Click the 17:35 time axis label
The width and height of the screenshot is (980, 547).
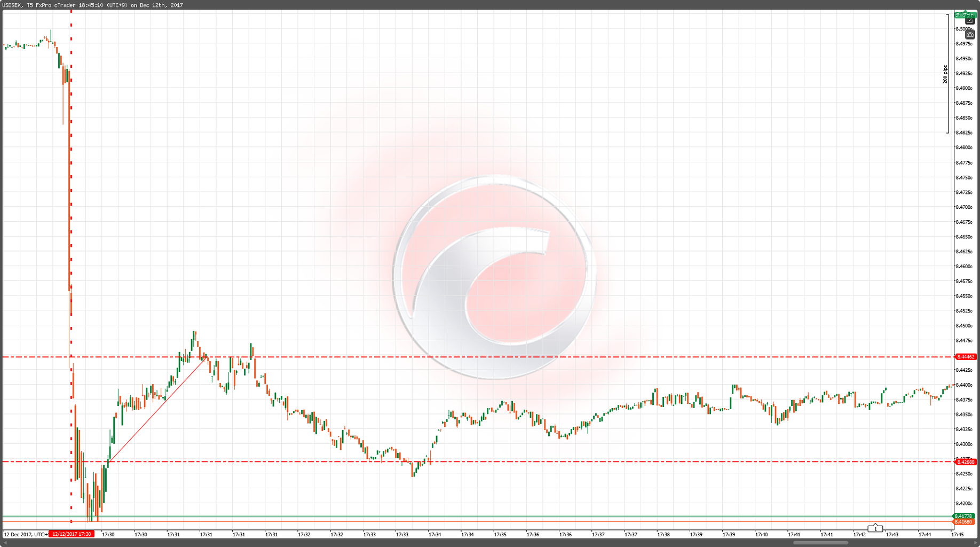pyautogui.click(x=500, y=534)
